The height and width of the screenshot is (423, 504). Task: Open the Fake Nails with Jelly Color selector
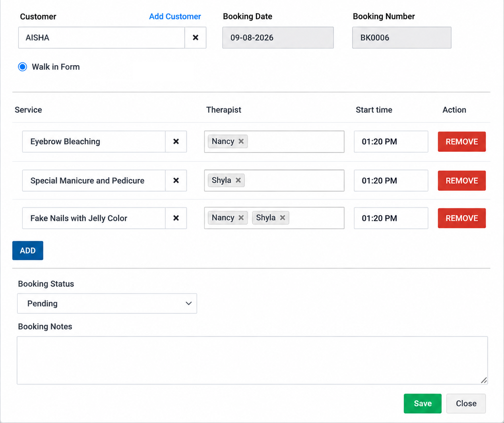[x=94, y=218]
